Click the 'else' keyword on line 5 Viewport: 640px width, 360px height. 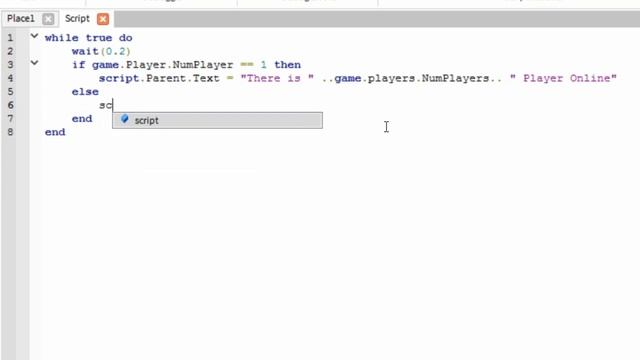click(x=85, y=92)
